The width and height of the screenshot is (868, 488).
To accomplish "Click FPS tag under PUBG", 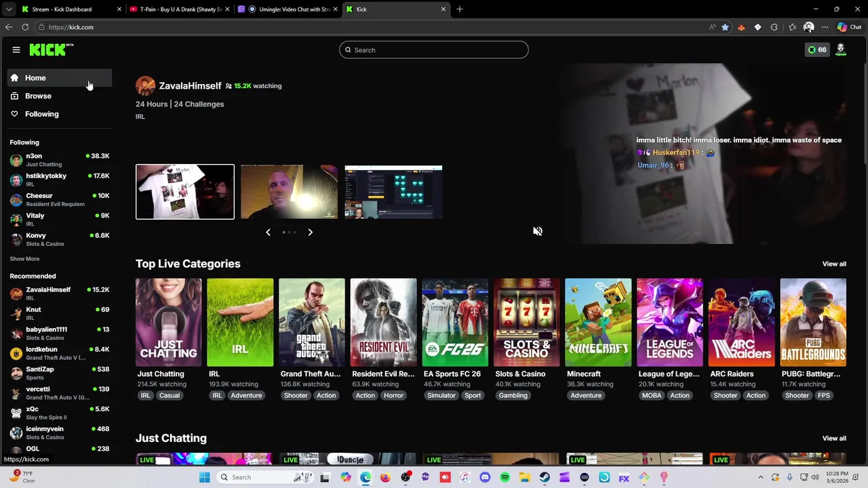I will coord(824,396).
